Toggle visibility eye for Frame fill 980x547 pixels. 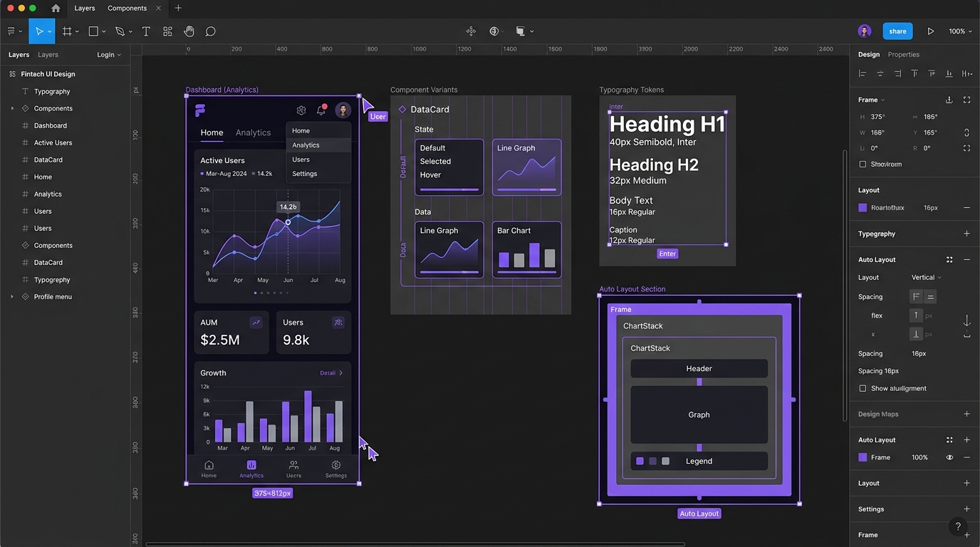tap(949, 457)
